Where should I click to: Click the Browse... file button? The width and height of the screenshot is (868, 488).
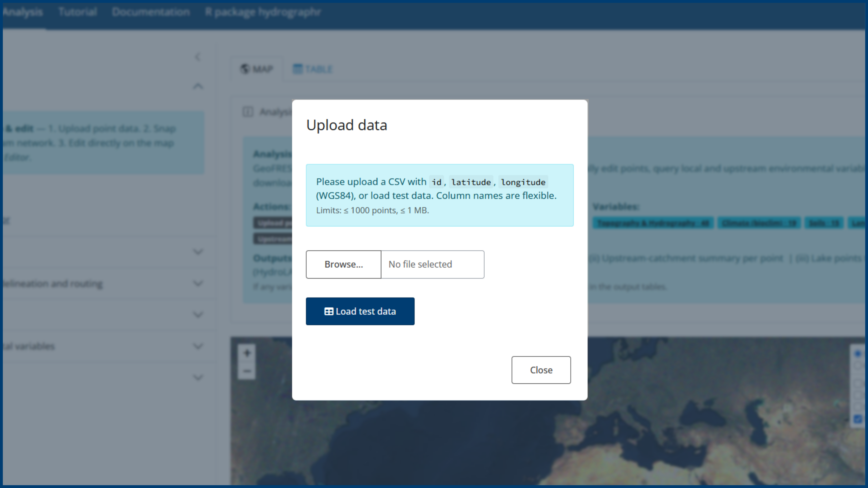pyautogui.click(x=343, y=264)
